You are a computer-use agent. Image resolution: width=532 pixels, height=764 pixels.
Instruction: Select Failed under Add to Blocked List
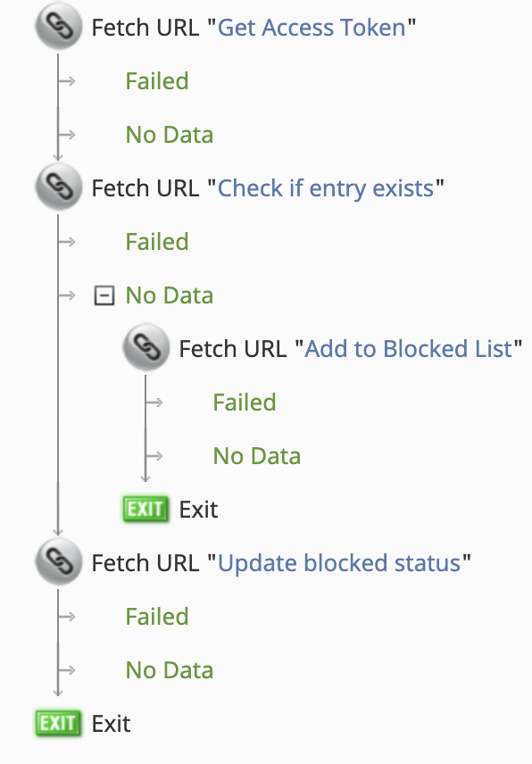point(245,402)
